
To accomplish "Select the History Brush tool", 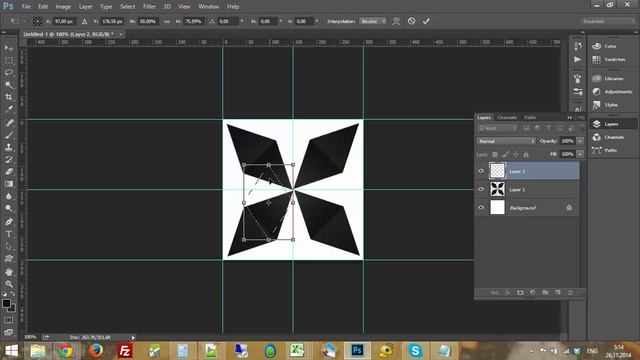I will tap(9, 159).
